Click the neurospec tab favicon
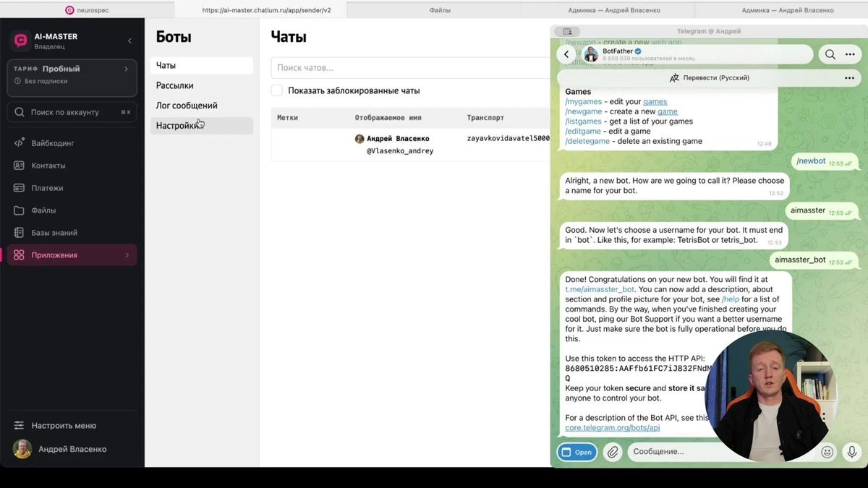This screenshot has height=488, width=868. click(69, 10)
